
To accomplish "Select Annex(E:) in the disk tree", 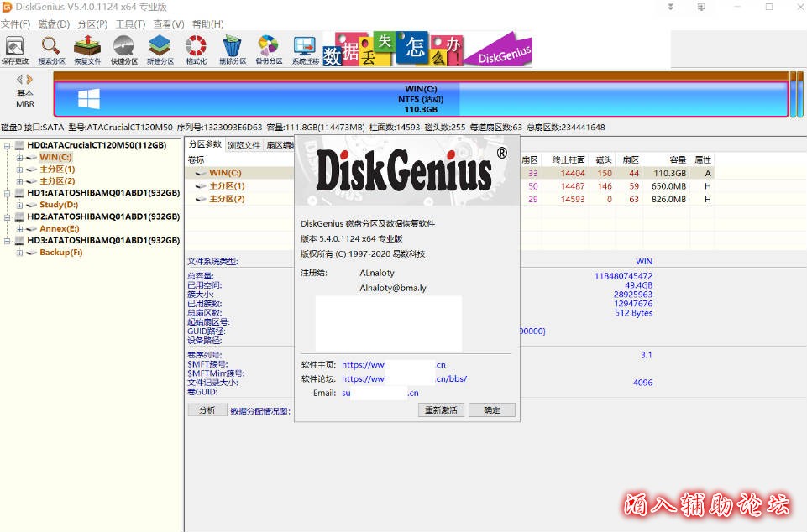I will pyautogui.click(x=59, y=228).
